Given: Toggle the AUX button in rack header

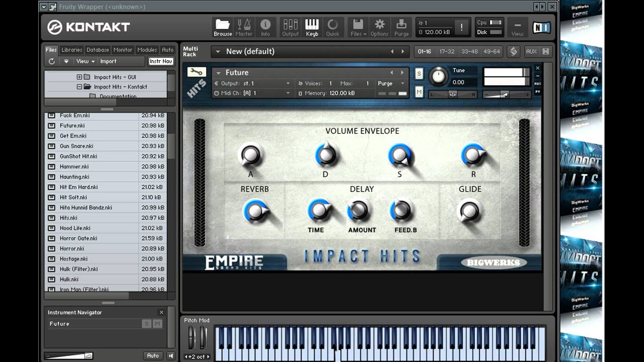Looking at the screenshot, I should [x=531, y=51].
